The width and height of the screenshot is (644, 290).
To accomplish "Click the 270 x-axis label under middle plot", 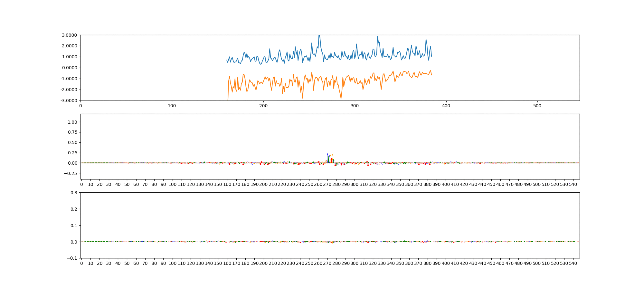I will click(x=327, y=184).
